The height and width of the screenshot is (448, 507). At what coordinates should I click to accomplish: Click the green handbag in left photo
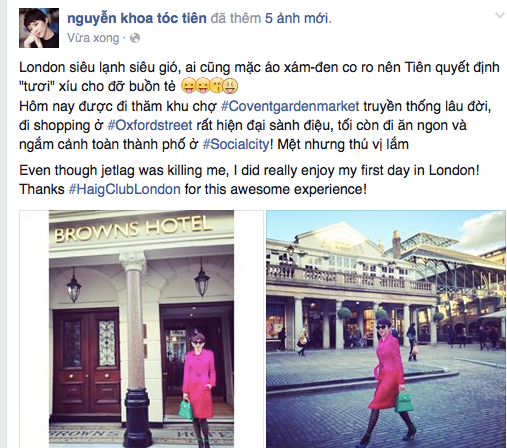pyautogui.click(x=186, y=409)
